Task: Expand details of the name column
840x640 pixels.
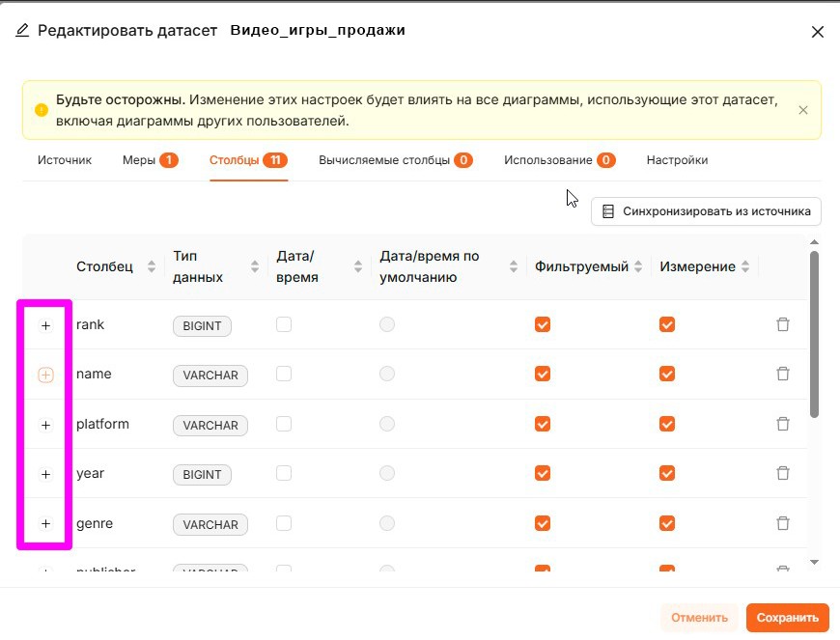Action: [45, 376]
